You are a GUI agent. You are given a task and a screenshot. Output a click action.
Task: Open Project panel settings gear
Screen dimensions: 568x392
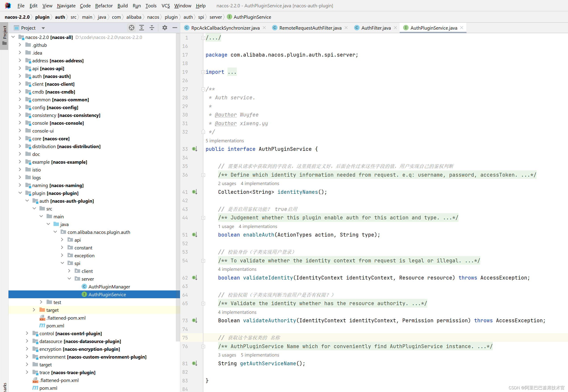tap(165, 28)
